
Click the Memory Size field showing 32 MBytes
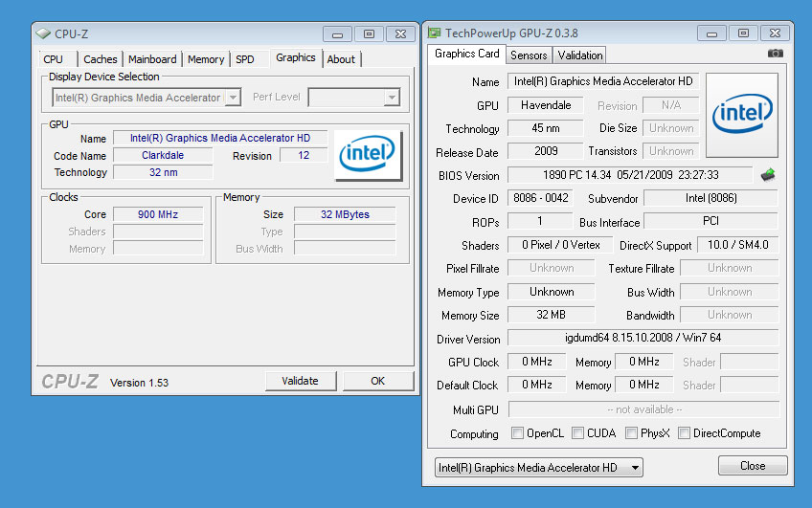point(345,214)
